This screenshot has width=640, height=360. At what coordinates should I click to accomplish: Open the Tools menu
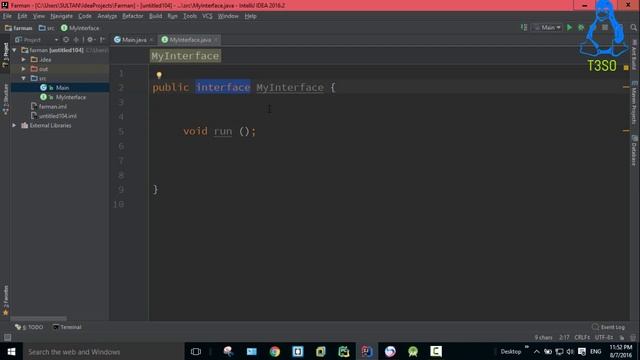click(190, 16)
